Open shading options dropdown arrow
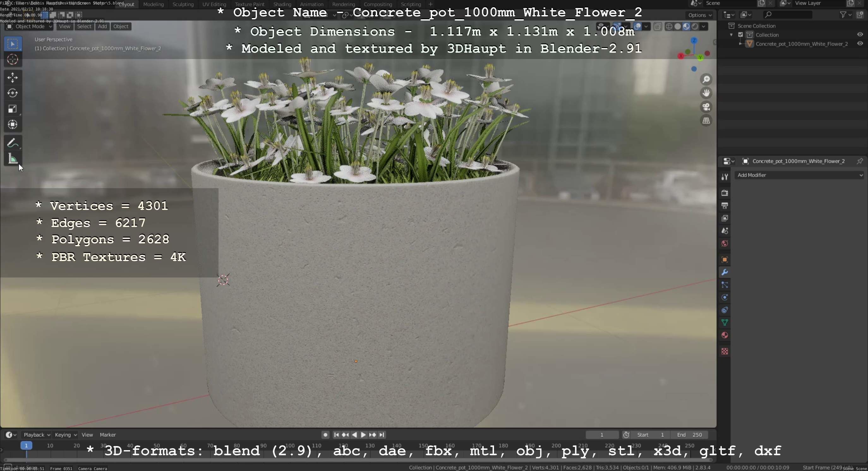This screenshot has height=471, width=868. 704,26
